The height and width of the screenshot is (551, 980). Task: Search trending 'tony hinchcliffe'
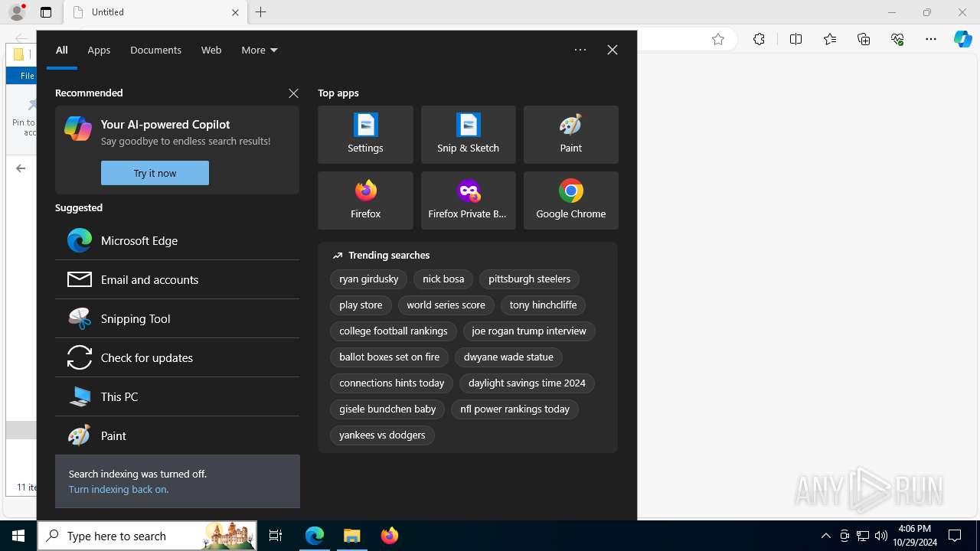[543, 305]
